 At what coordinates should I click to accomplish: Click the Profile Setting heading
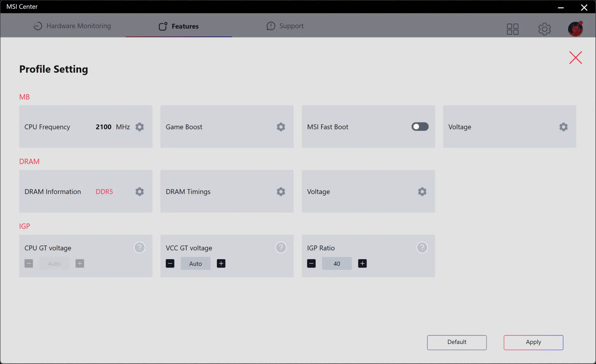coord(54,69)
